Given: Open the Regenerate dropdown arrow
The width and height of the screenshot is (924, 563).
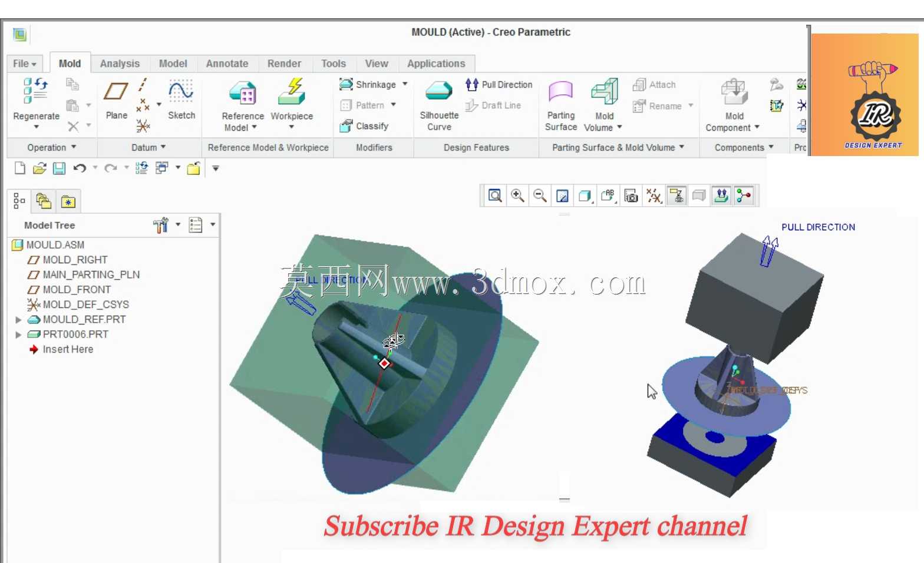Looking at the screenshot, I should (x=36, y=127).
